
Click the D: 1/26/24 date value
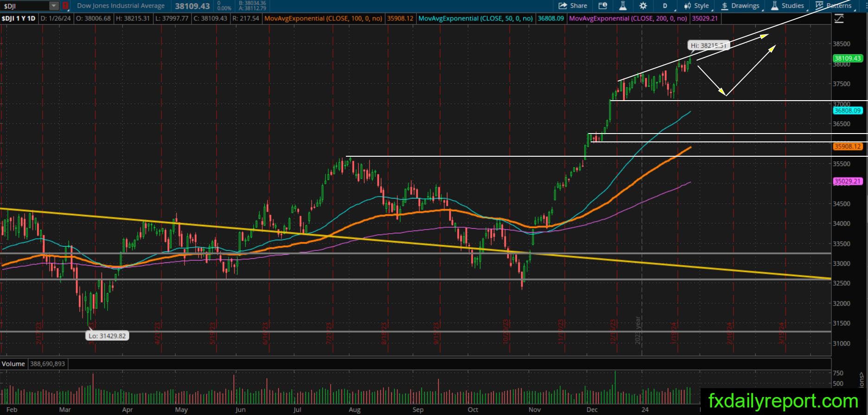click(x=56, y=19)
